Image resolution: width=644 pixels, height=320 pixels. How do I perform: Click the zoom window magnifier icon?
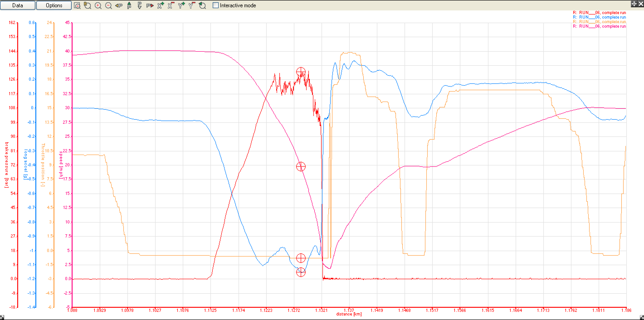click(x=77, y=5)
